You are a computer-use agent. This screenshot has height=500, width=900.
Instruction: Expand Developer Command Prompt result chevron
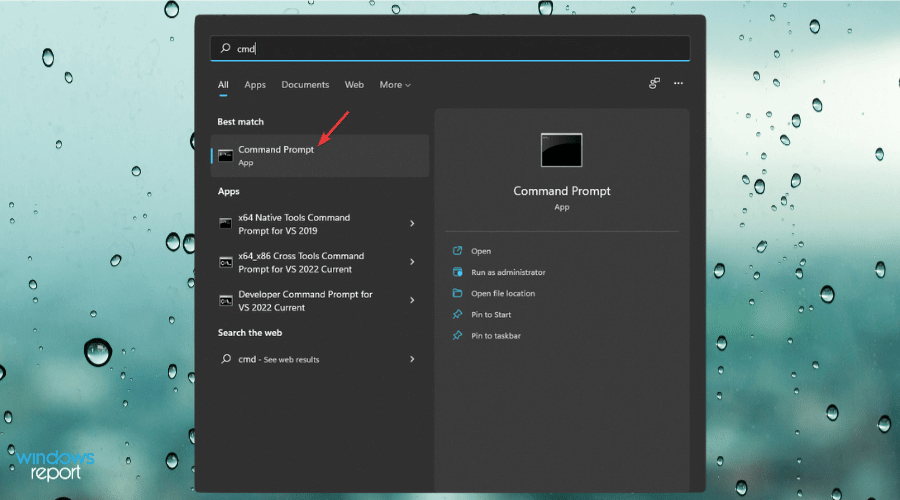412,300
